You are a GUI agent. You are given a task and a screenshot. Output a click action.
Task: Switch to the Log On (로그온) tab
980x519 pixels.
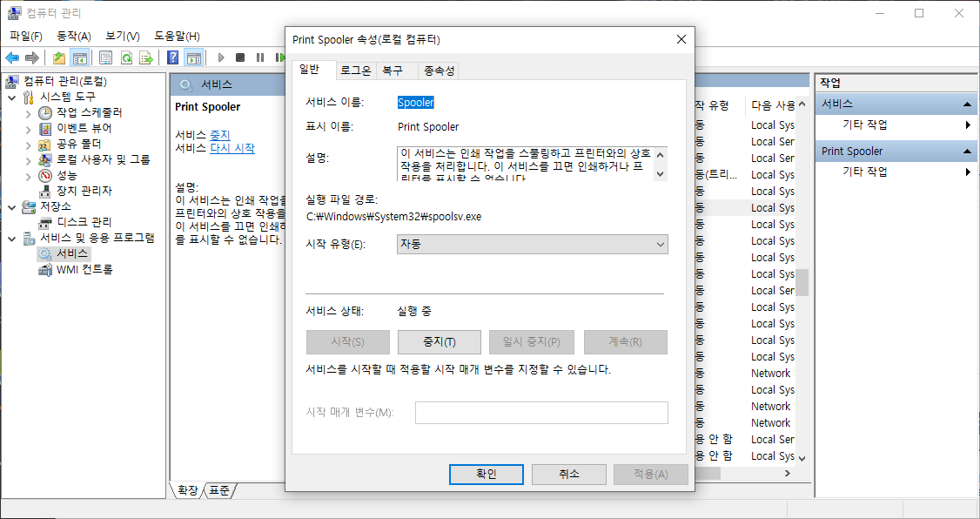[x=356, y=71]
